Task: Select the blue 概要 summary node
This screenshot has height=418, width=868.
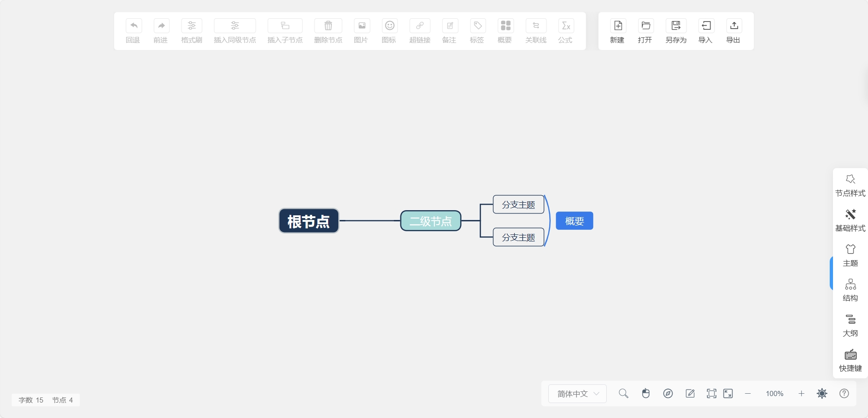Action: click(574, 221)
